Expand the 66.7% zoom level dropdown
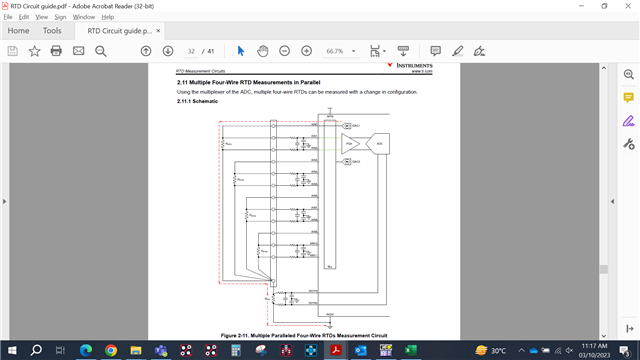The height and width of the screenshot is (360, 640). click(x=353, y=51)
